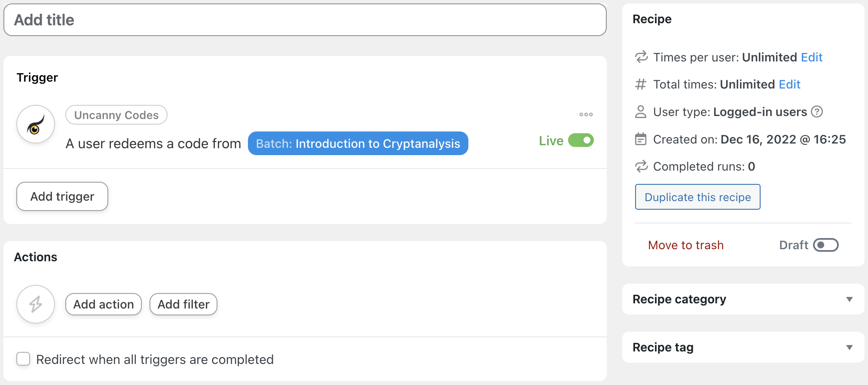The width and height of the screenshot is (868, 385).
Task: Toggle the trigger Live switch off
Action: pos(581,141)
